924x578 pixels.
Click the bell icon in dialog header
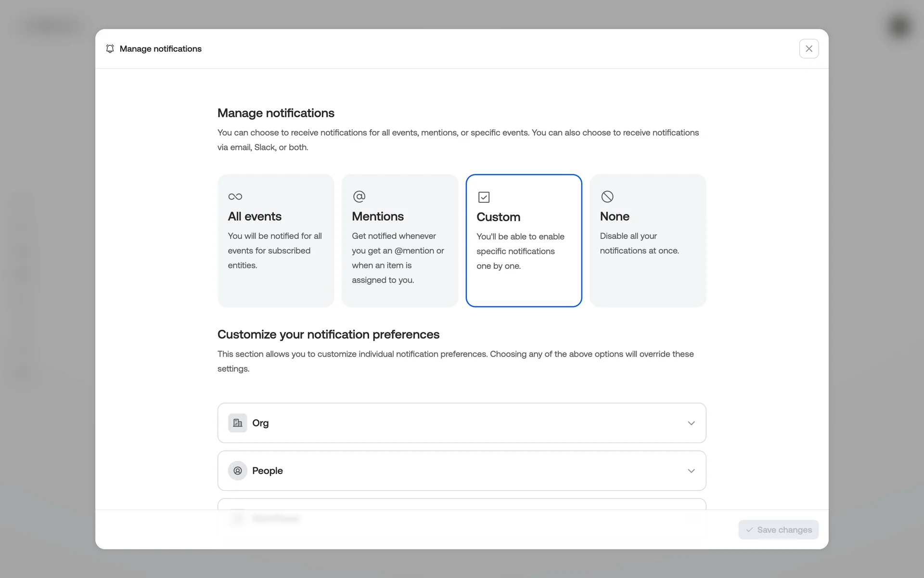point(110,49)
